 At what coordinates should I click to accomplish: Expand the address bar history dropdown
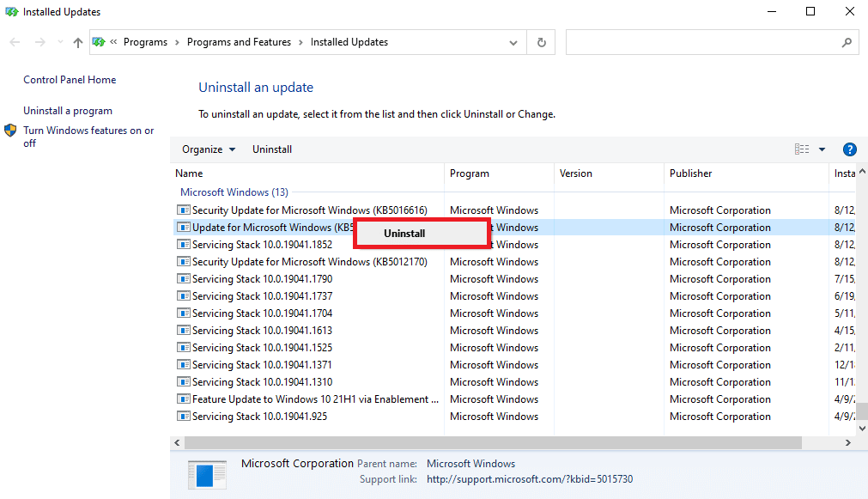[x=513, y=42]
